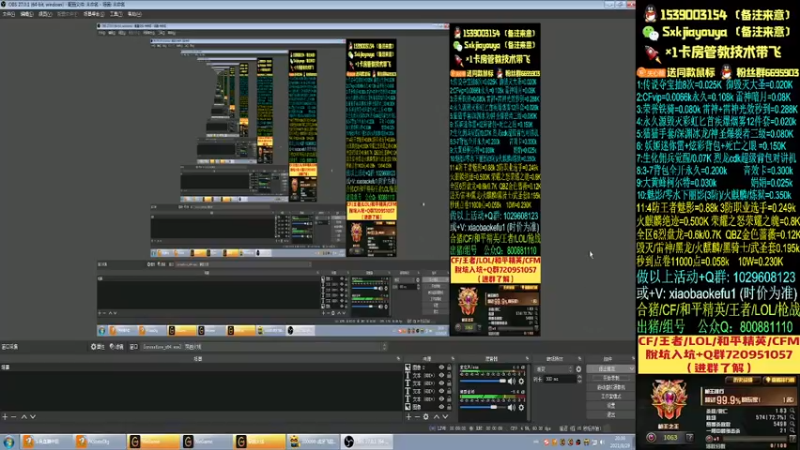Open the 视图 menu

(45, 14)
